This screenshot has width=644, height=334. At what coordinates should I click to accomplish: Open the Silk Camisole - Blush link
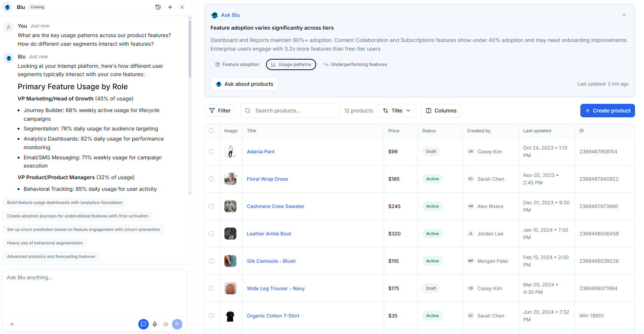[x=271, y=261]
